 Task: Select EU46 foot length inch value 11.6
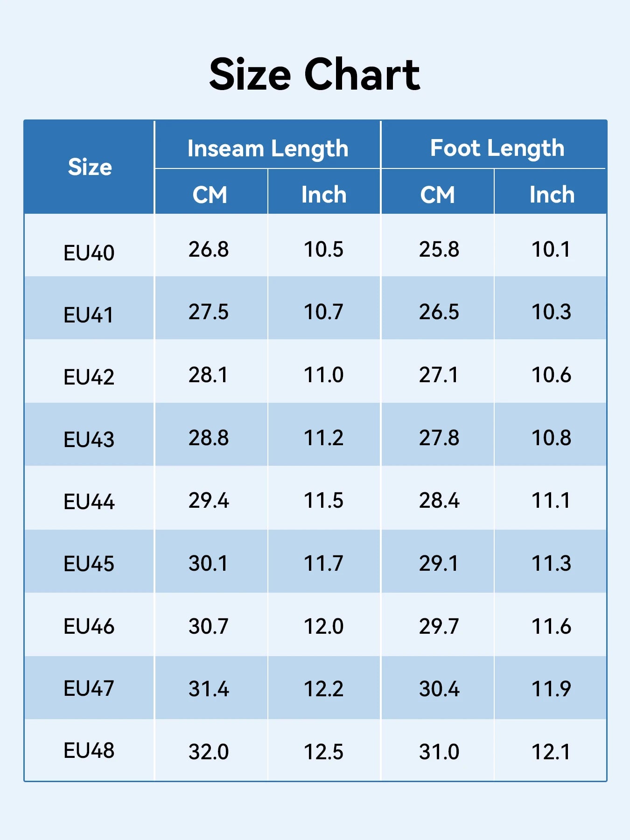point(551,626)
